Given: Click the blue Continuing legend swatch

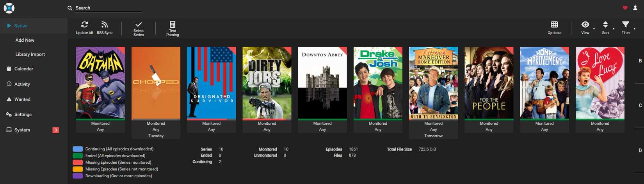Looking at the screenshot, I should [x=78, y=149].
